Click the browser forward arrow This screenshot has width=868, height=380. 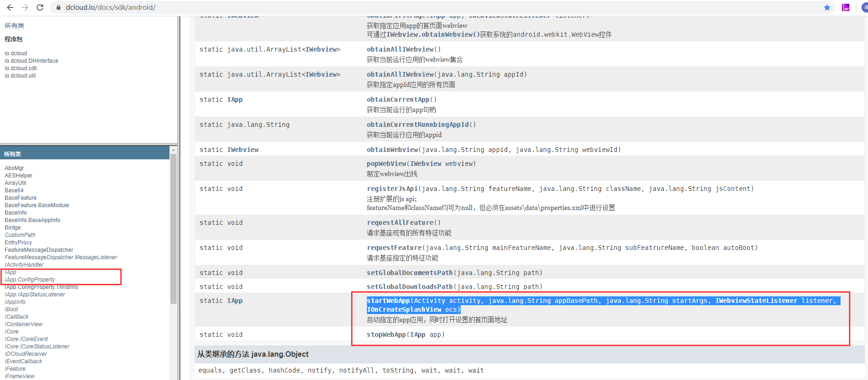pyautogui.click(x=25, y=7)
